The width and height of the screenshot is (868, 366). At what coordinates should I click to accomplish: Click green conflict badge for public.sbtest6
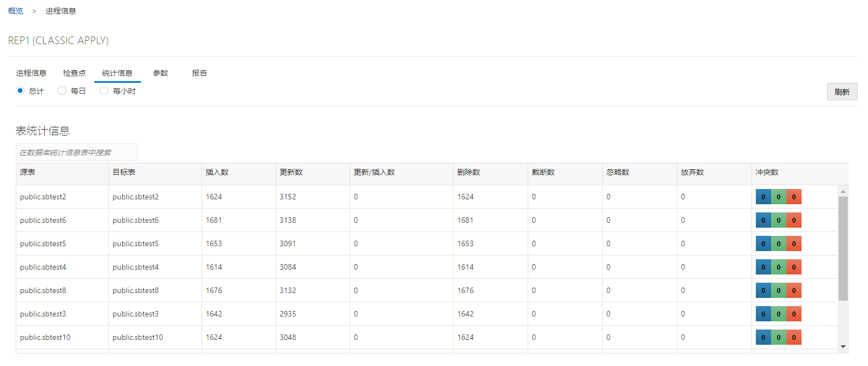tap(778, 221)
